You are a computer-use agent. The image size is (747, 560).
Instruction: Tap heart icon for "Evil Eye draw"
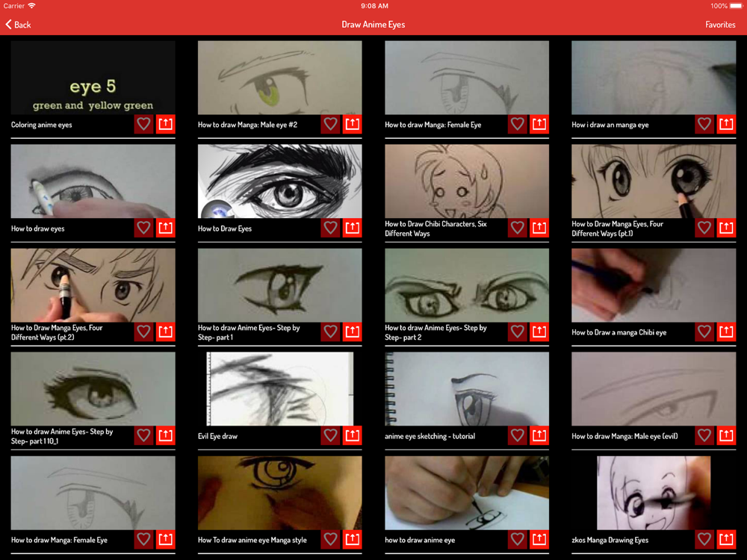330,436
